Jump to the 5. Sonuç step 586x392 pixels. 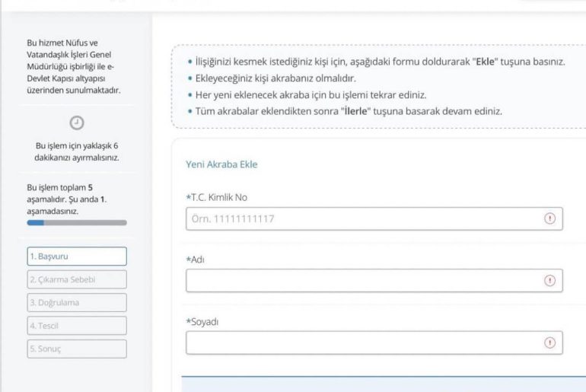click(76, 348)
